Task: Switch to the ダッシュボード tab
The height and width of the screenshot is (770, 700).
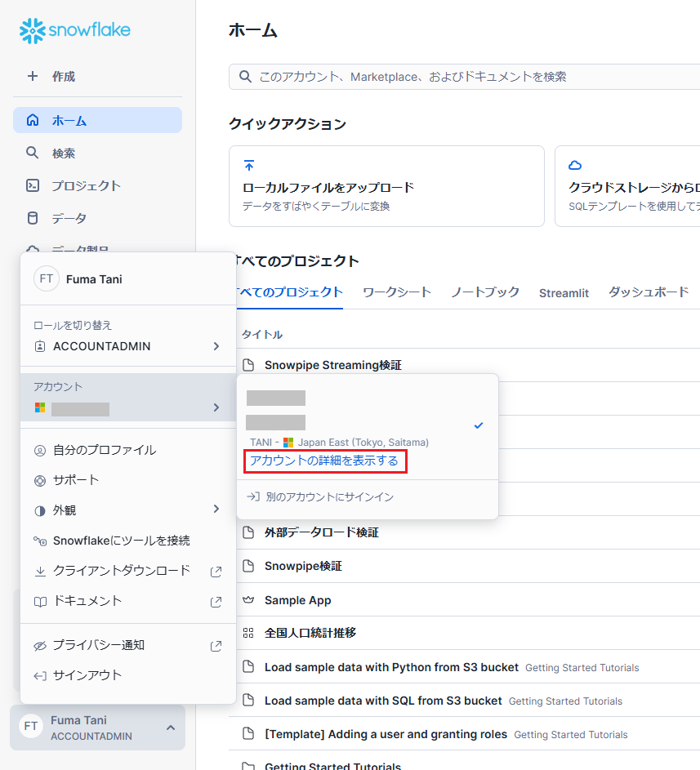Action: pos(649,292)
